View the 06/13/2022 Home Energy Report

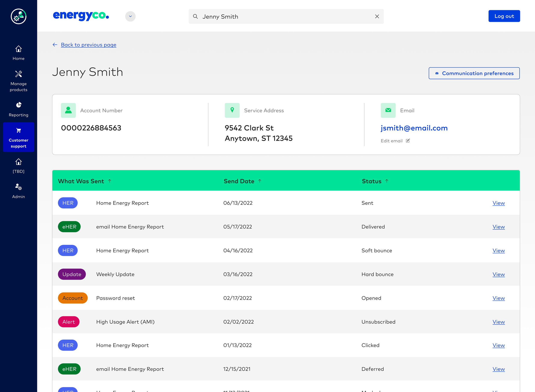(498, 203)
